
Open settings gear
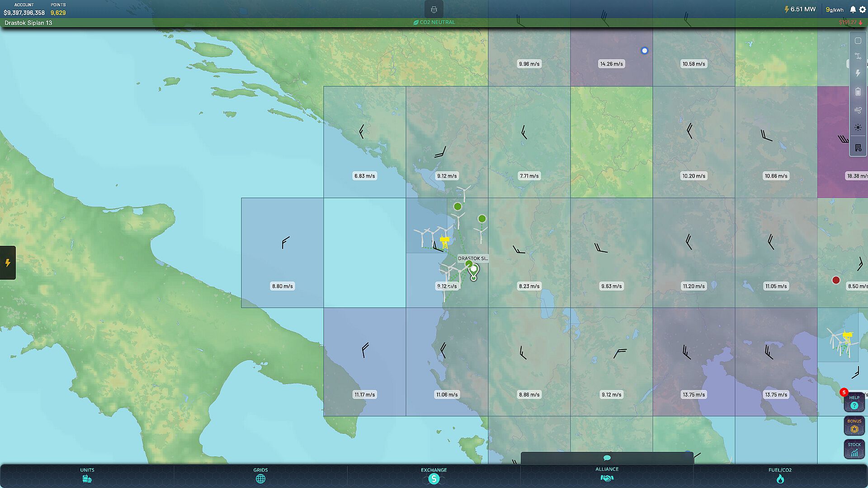862,9
